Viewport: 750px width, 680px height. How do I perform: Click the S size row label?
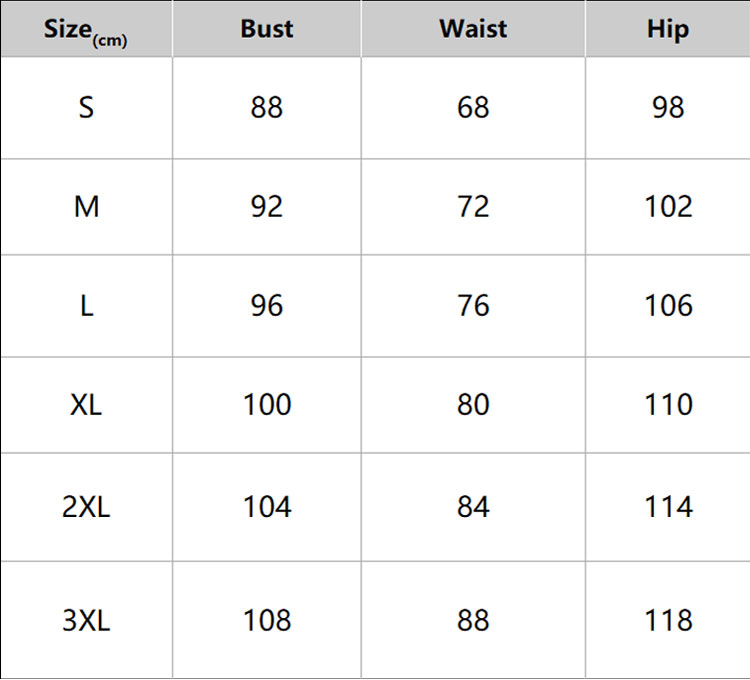coord(86,107)
